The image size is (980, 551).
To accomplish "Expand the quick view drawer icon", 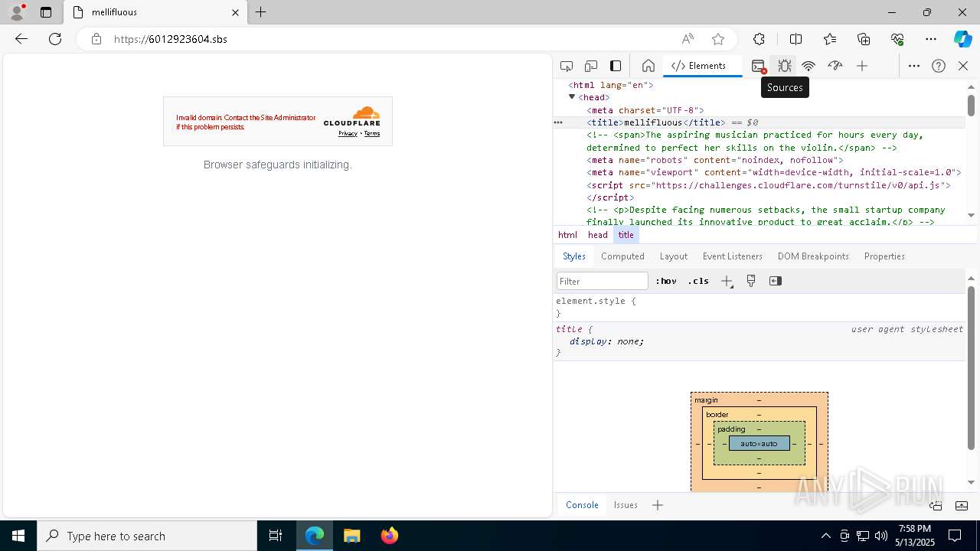I will [x=962, y=505].
